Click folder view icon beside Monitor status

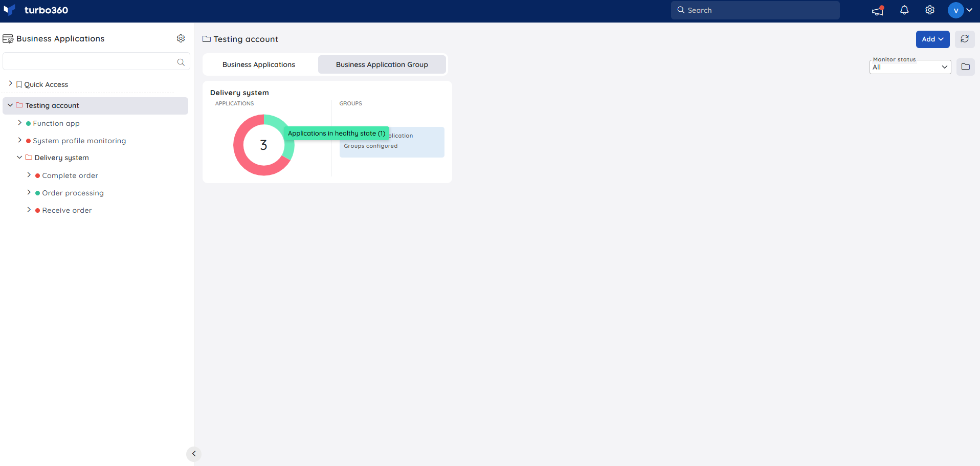[966, 66]
